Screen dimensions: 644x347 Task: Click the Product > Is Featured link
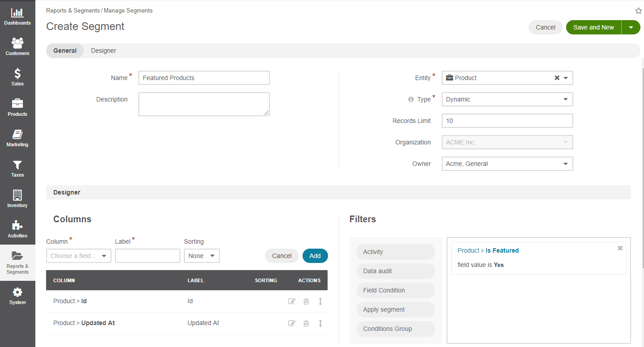(488, 250)
